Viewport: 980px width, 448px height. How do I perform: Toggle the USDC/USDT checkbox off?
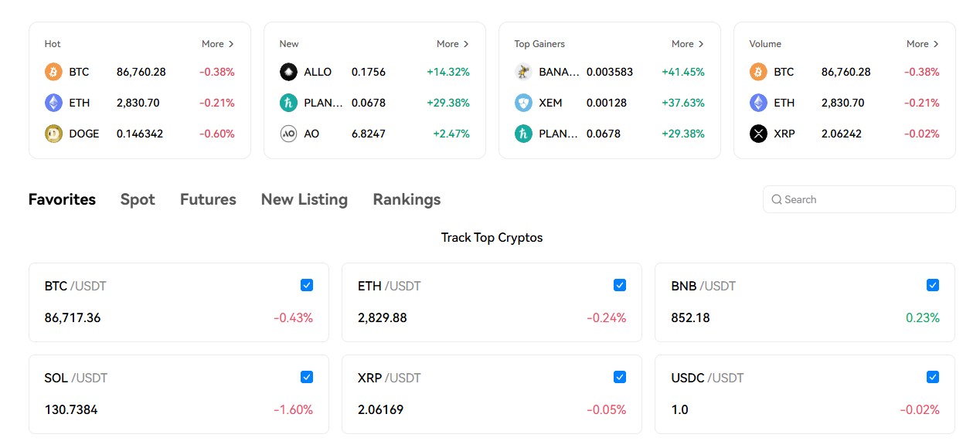(933, 377)
